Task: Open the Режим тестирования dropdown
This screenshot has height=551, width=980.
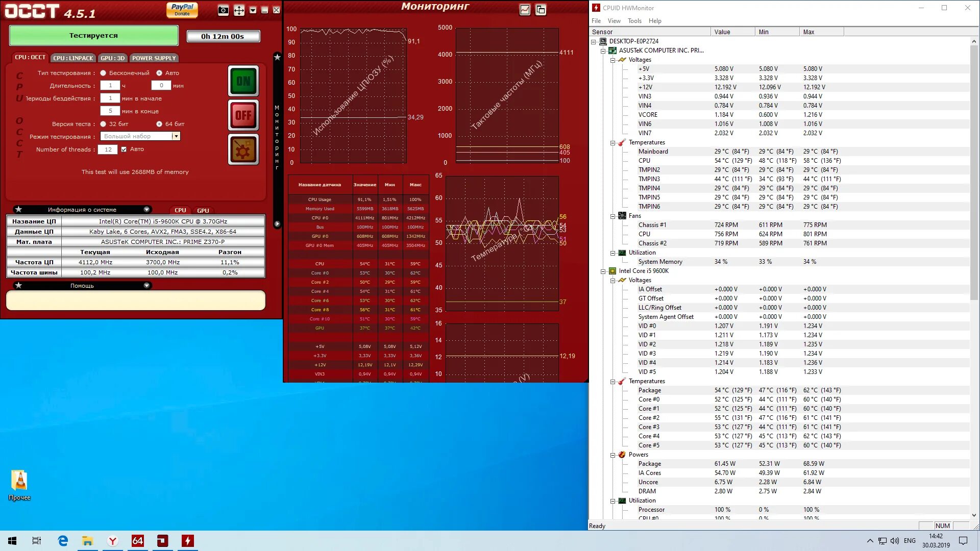Action: point(176,136)
